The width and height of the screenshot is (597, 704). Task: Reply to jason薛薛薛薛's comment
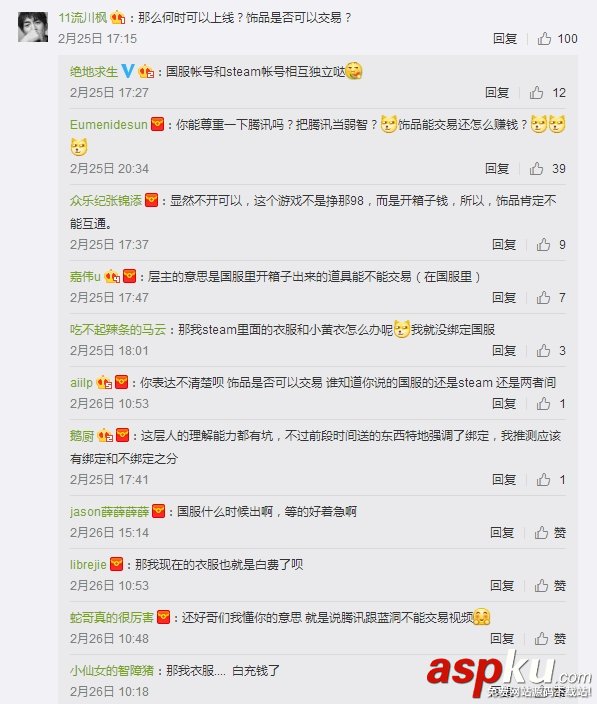pos(502,532)
